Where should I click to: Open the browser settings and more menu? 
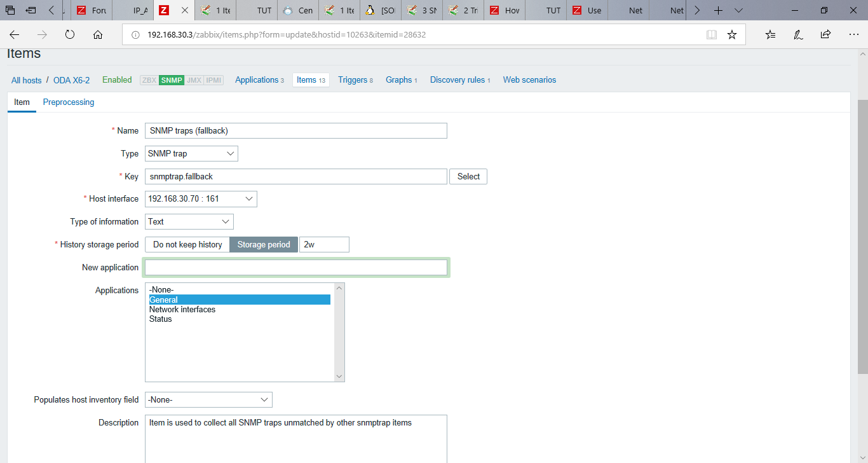853,35
